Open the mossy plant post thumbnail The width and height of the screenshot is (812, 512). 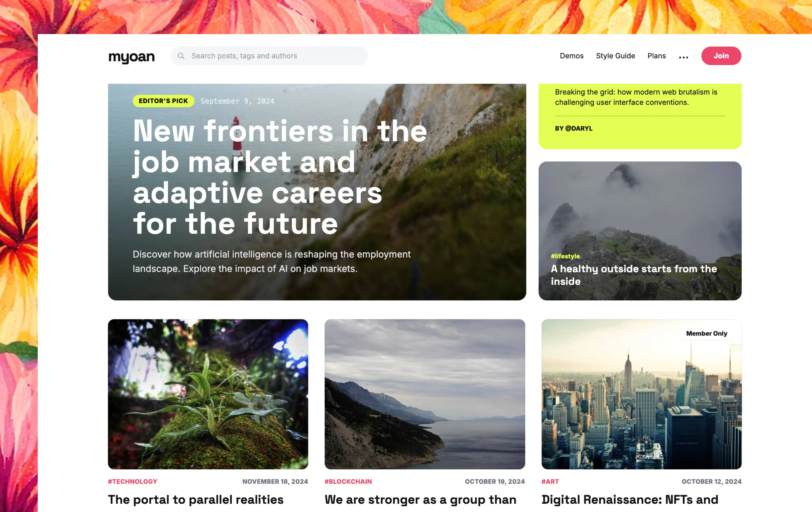tap(208, 394)
